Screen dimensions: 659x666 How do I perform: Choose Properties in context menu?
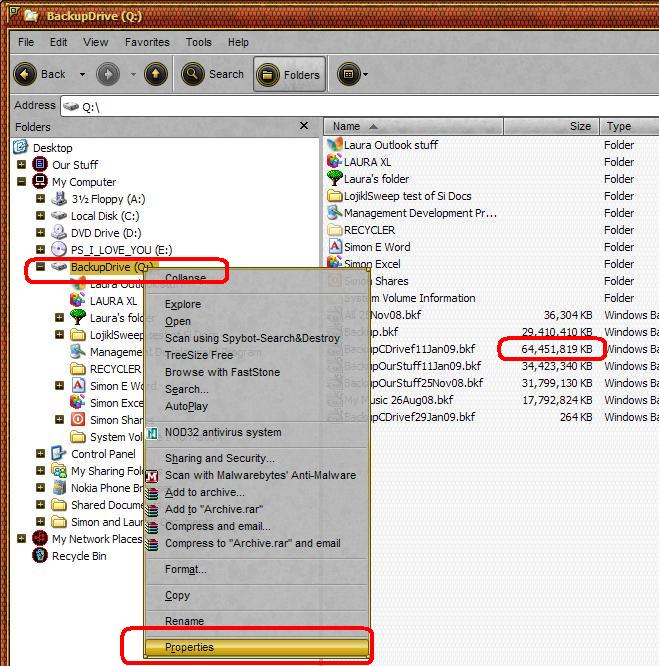coord(257,647)
